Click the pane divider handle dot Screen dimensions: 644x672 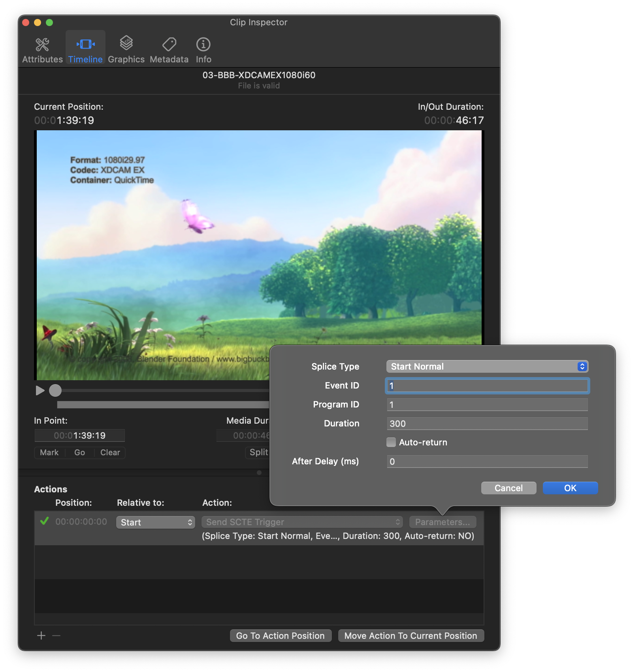click(259, 473)
